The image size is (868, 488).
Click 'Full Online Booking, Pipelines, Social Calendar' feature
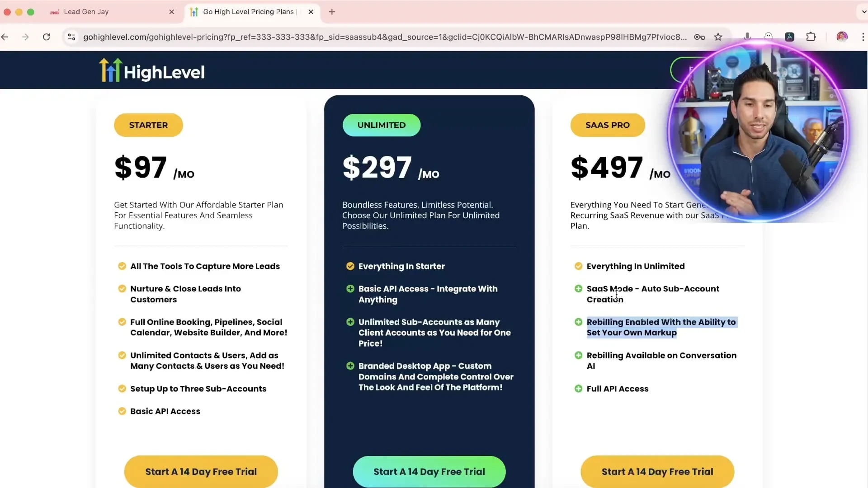[x=209, y=327]
